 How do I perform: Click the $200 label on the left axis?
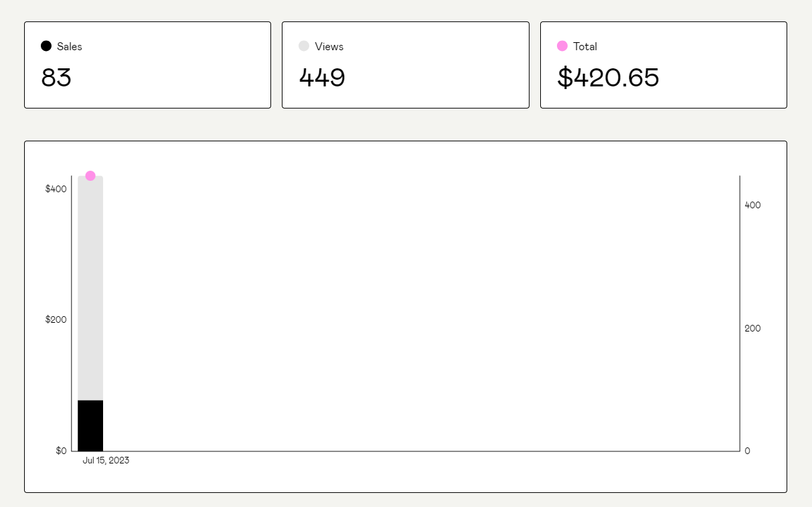[x=56, y=319]
